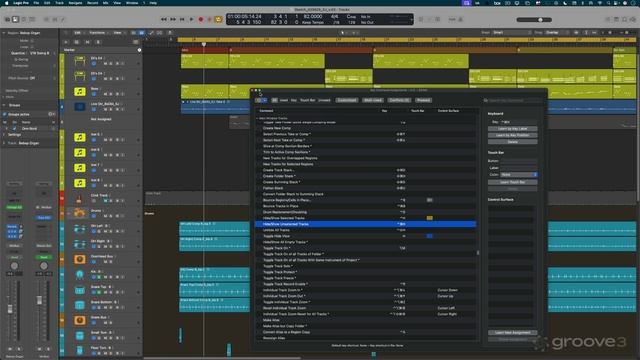Solo the first EVs E4 track
640x360 pixels.
(x=111, y=64)
